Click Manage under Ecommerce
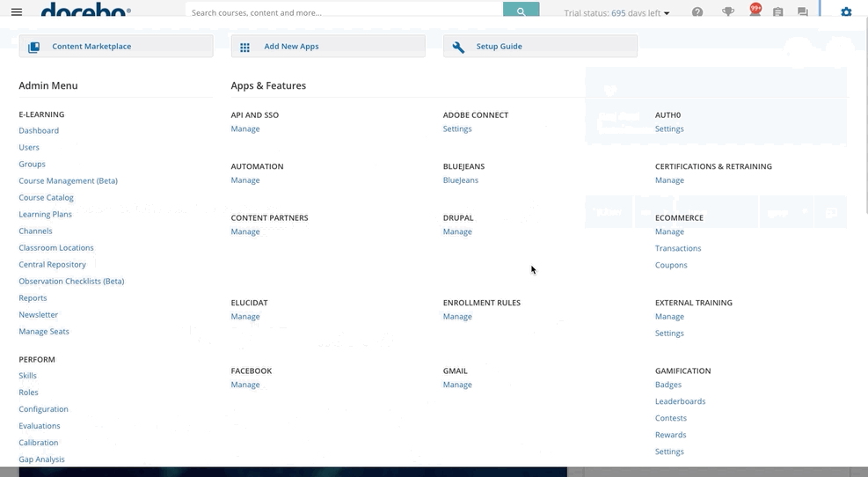The width and height of the screenshot is (868, 477). pos(669,231)
